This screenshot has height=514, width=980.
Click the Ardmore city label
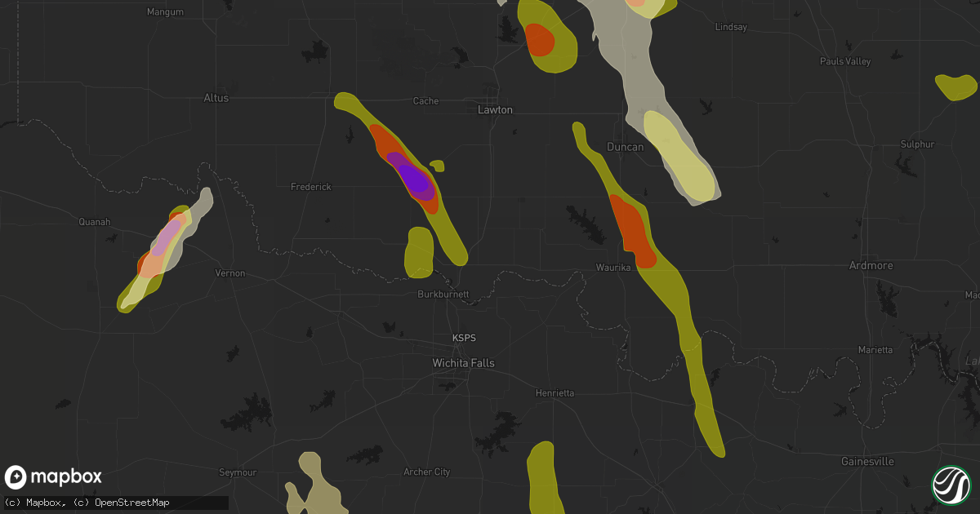point(871,266)
